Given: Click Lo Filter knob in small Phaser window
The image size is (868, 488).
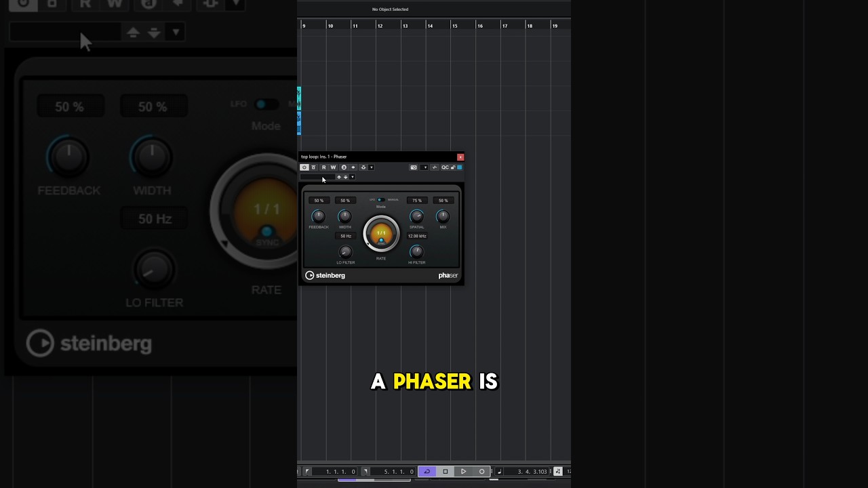Looking at the screenshot, I should (x=346, y=251).
